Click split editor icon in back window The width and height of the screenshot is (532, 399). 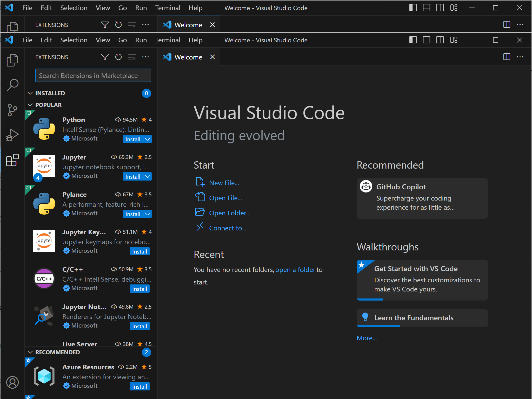[x=507, y=25]
